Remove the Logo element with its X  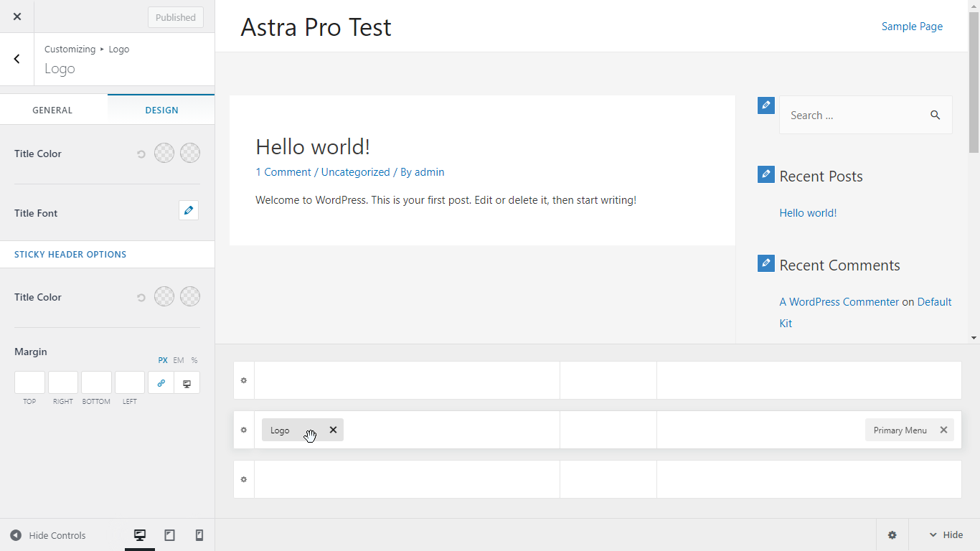[333, 430]
